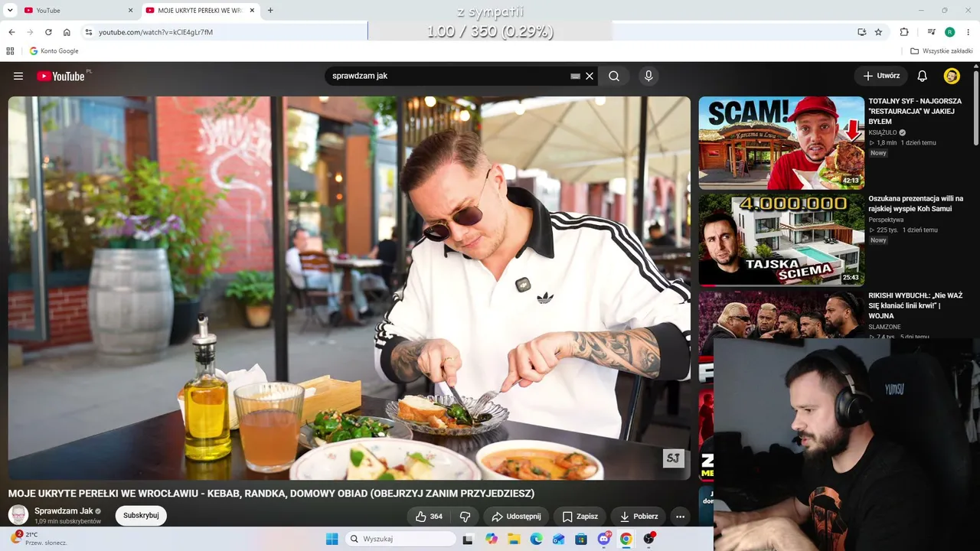Click the address bar URL
Image resolution: width=980 pixels, height=551 pixels.
tap(155, 32)
